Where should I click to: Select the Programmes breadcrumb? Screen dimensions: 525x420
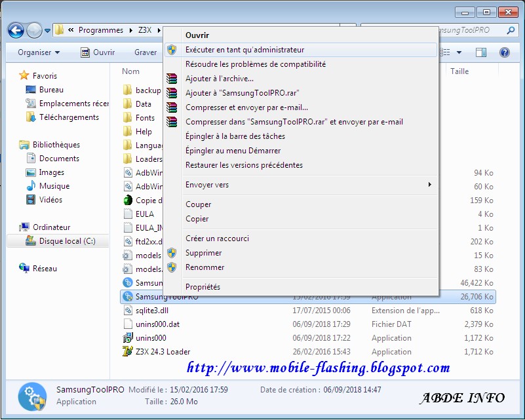101,30
